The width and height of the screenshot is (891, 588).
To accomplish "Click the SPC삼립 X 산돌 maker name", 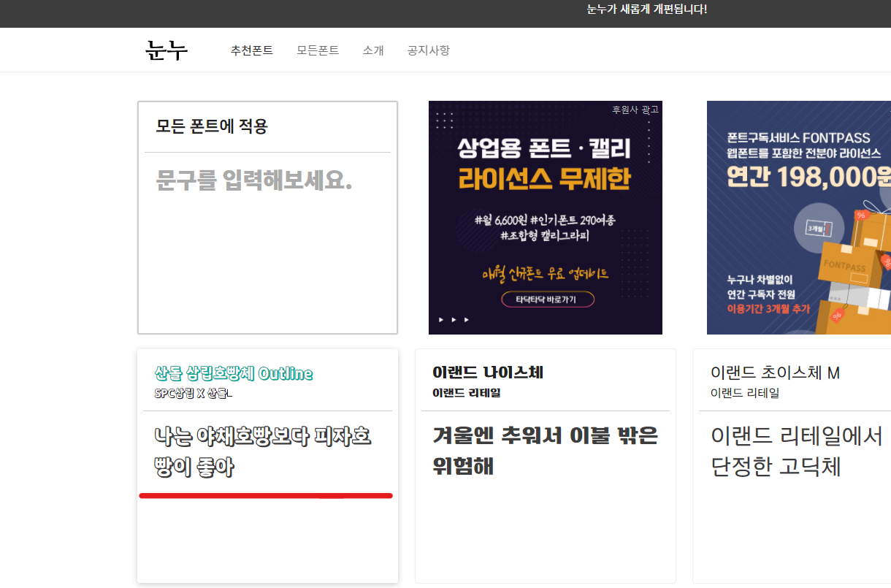I will coord(194,394).
